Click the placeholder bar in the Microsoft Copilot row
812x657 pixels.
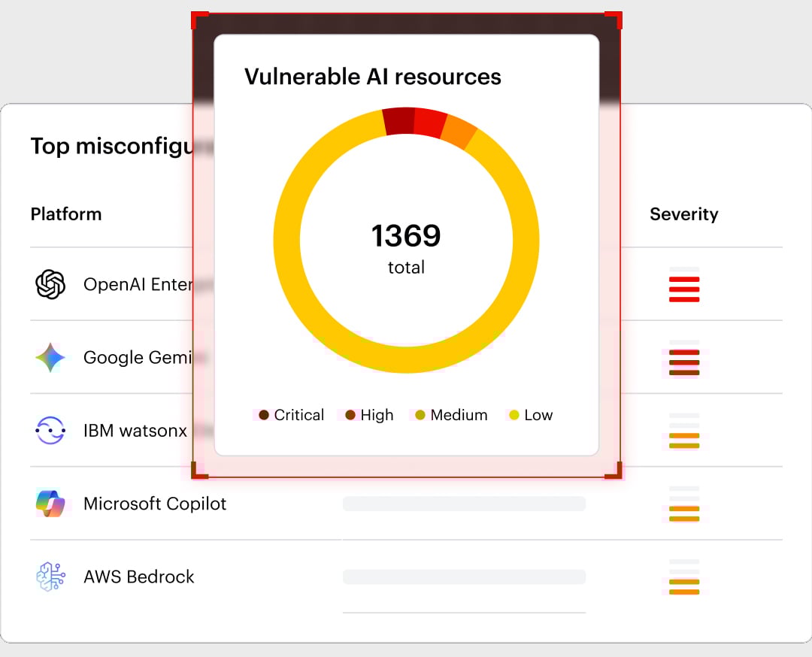coord(463,504)
